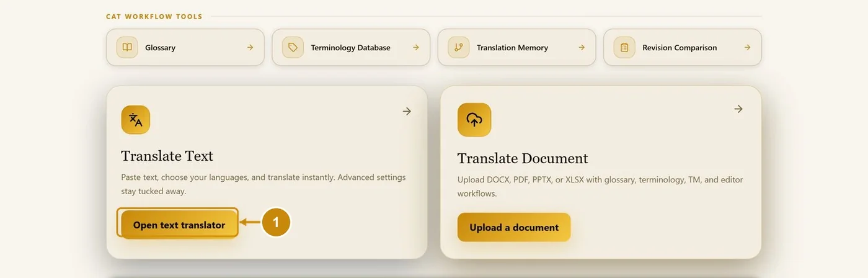Click the Revision Comparison clipboard icon
This screenshot has height=278, width=868.
(x=624, y=47)
